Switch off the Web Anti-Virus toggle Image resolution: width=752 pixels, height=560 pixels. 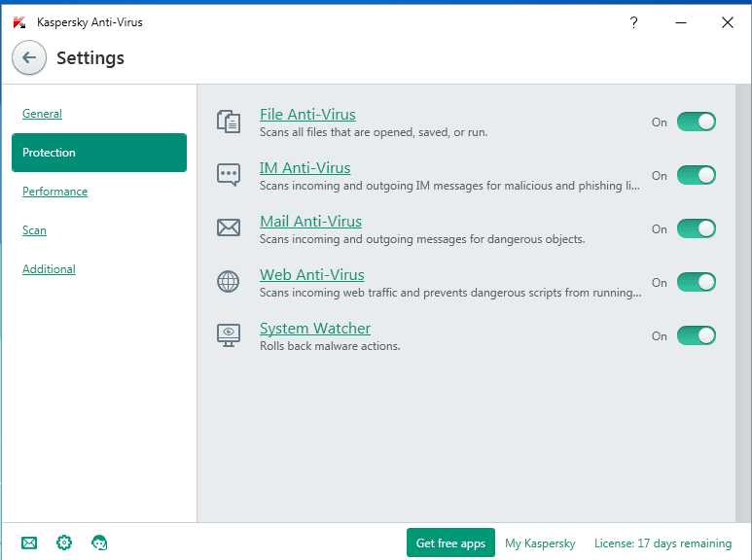pyautogui.click(x=697, y=282)
